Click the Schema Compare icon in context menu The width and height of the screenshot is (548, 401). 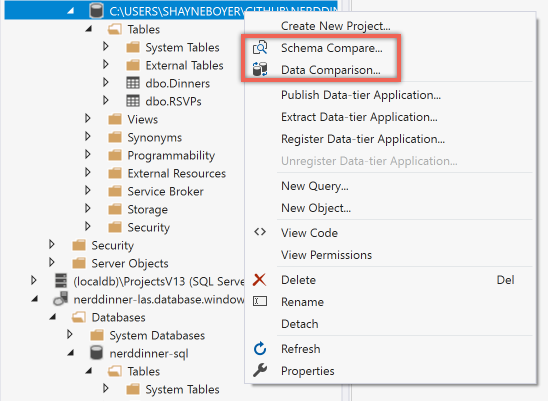pos(260,48)
